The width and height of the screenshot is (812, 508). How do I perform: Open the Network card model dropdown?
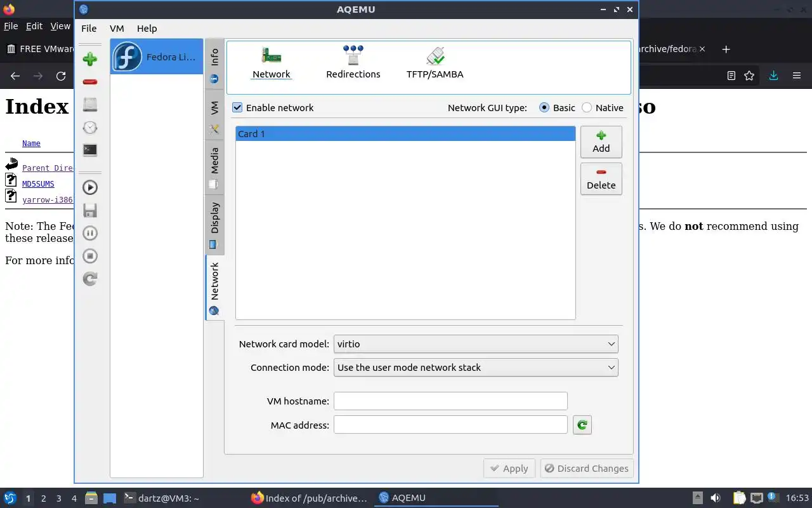tap(476, 344)
